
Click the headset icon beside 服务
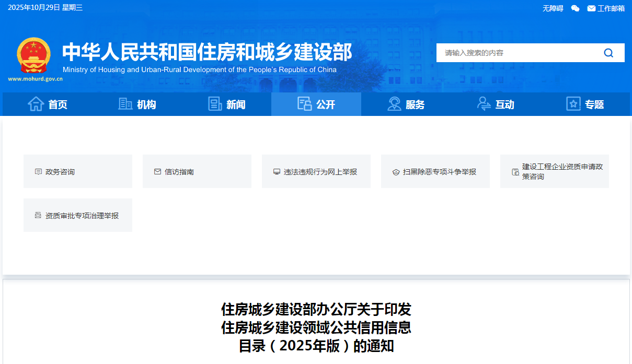[x=394, y=104]
